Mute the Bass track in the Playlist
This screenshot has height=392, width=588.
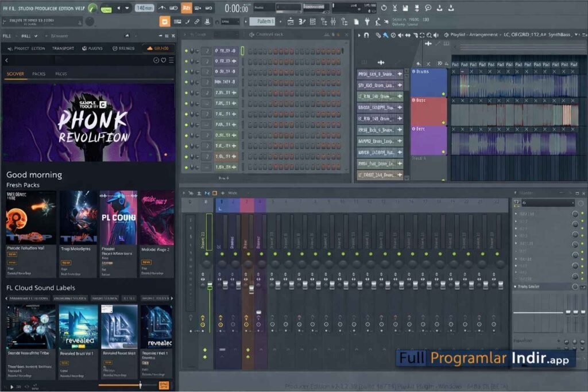click(x=443, y=122)
